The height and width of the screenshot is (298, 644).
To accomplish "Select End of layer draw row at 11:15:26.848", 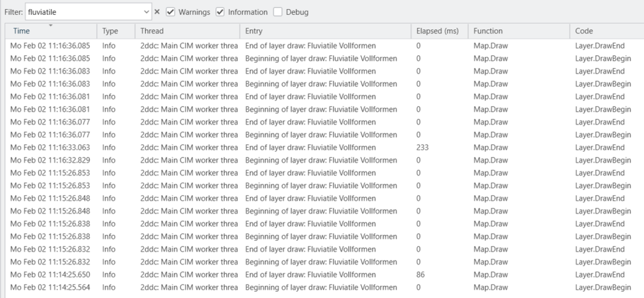I will (x=324, y=198).
